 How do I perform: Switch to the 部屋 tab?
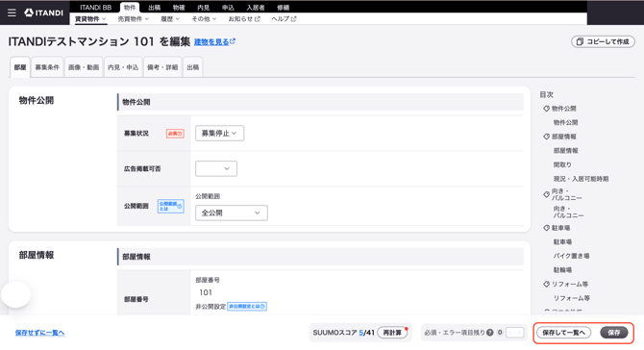coord(20,67)
